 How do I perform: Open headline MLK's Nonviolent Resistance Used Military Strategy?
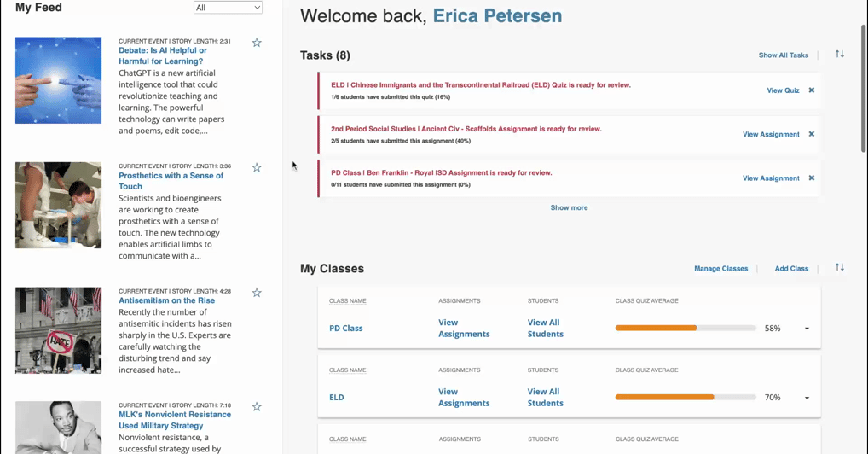pyautogui.click(x=175, y=420)
